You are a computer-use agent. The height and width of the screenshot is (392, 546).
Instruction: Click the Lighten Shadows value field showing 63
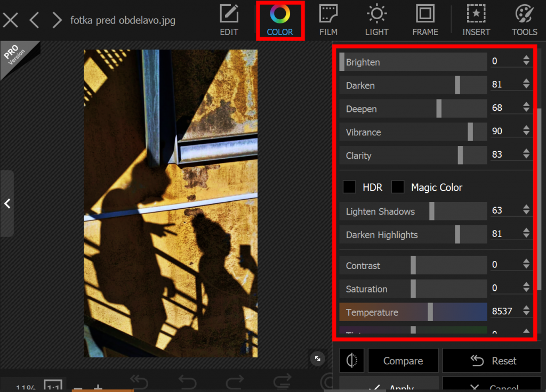point(505,210)
